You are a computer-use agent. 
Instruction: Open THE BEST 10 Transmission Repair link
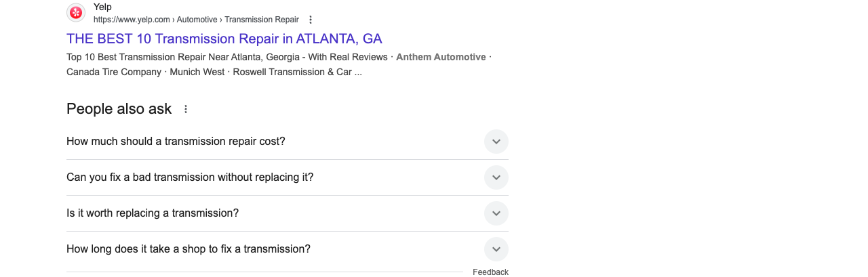(x=224, y=39)
